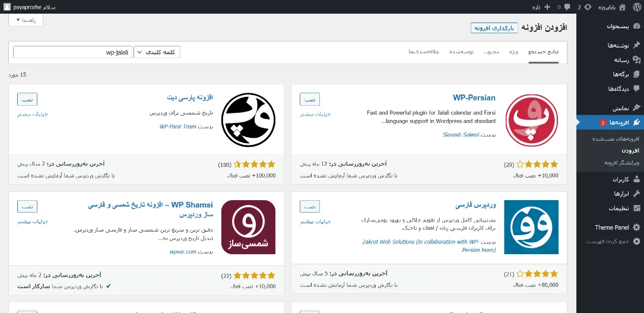Screen dimensions: 644x313
Task: Install the WP Shamsi plugin
Action: [x=27, y=207]
